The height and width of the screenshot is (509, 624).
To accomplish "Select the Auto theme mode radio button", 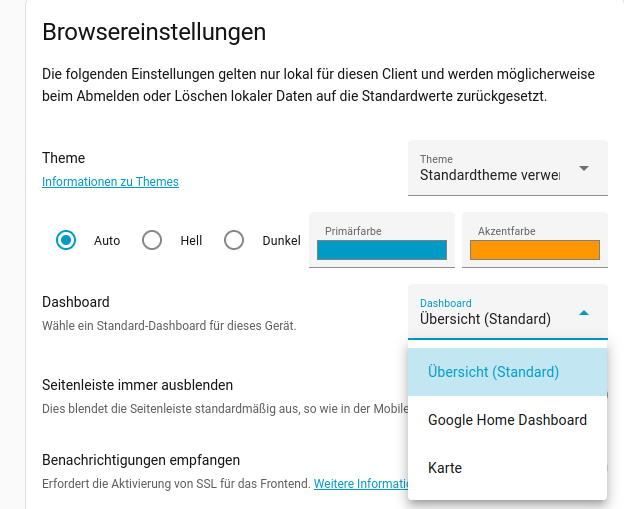I will coord(66,240).
